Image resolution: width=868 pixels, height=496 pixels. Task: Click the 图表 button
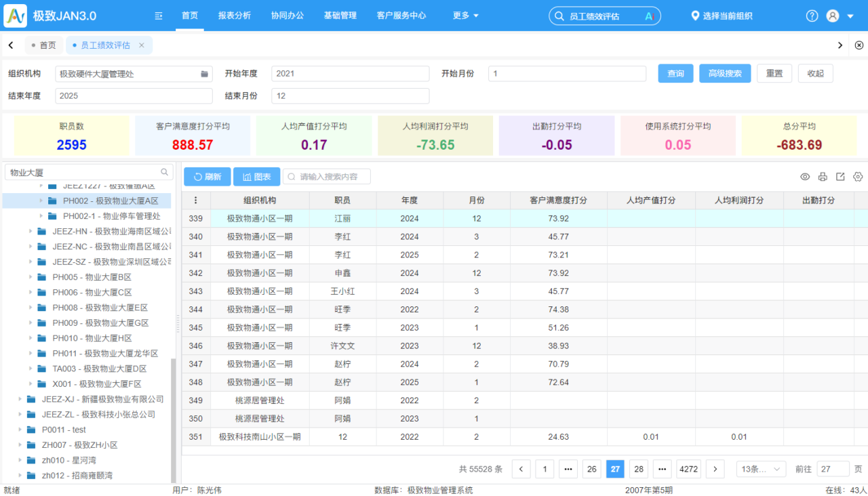point(256,177)
